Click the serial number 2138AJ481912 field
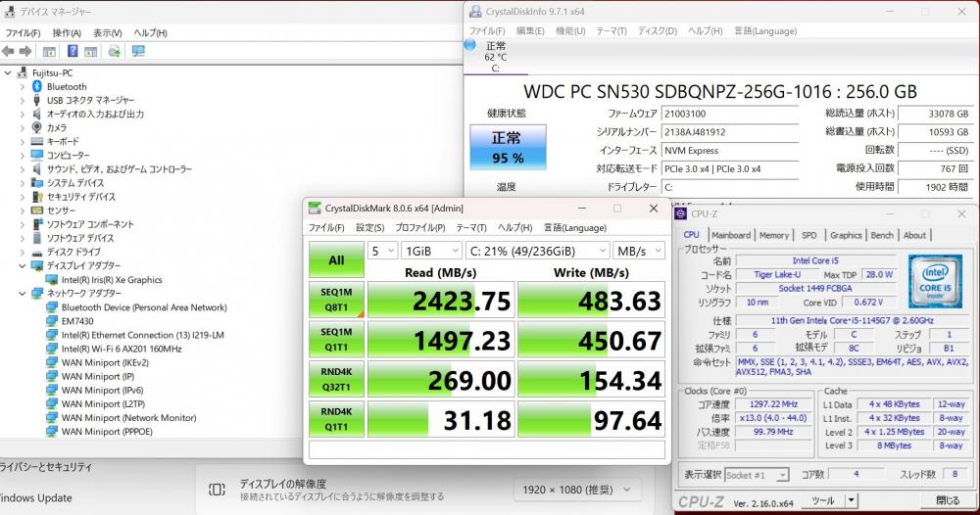This screenshot has height=515, width=980. click(730, 132)
